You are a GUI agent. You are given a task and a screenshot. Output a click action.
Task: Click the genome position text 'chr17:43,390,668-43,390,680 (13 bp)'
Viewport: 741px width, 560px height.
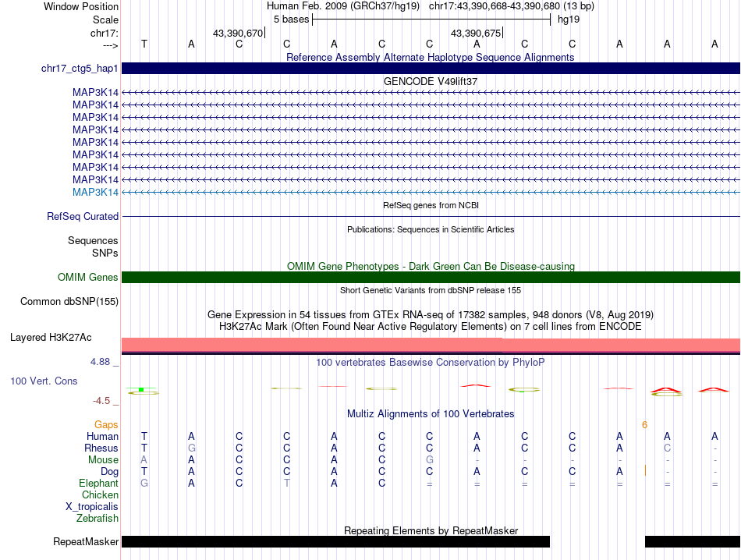point(512,6)
